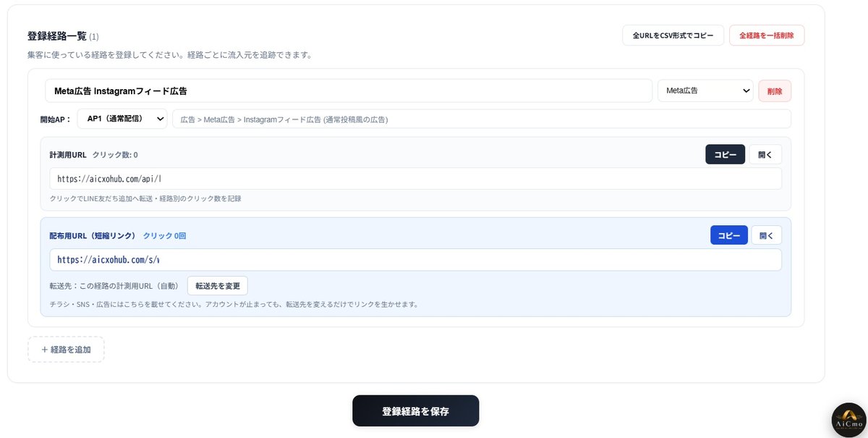
Task: Open the 配布用URL with 開く
Action: coord(767,235)
